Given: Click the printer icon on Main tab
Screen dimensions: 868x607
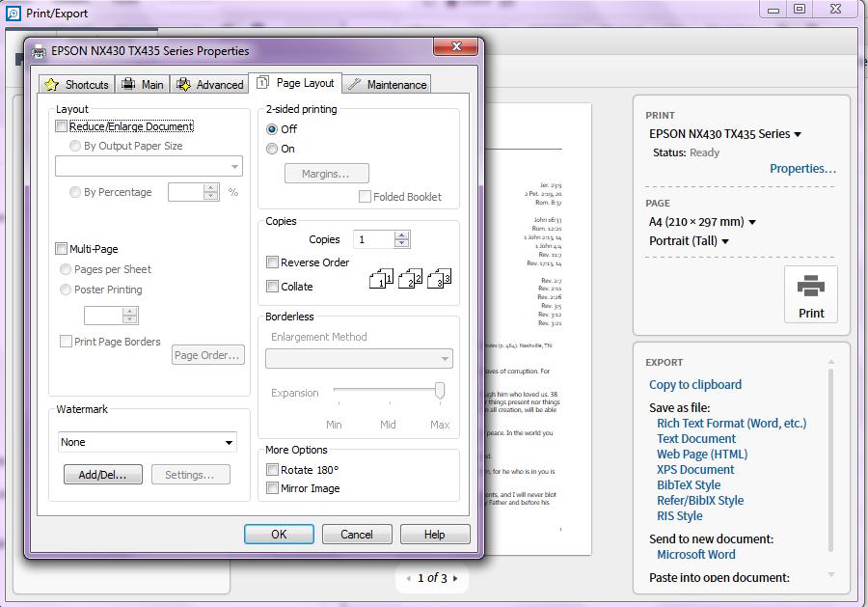Looking at the screenshot, I should click(x=126, y=84).
